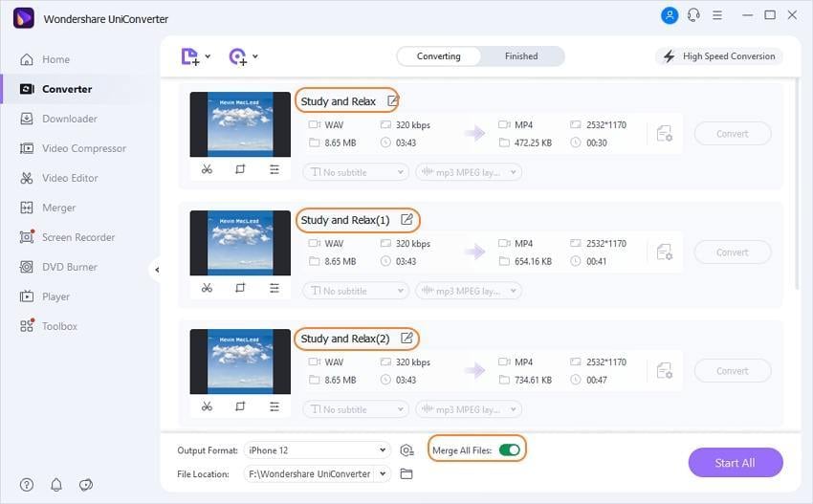This screenshot has width=813, height=504.
Task: Open audio track dropdown for Study and Relax(2)
Action: coord(469,409)
